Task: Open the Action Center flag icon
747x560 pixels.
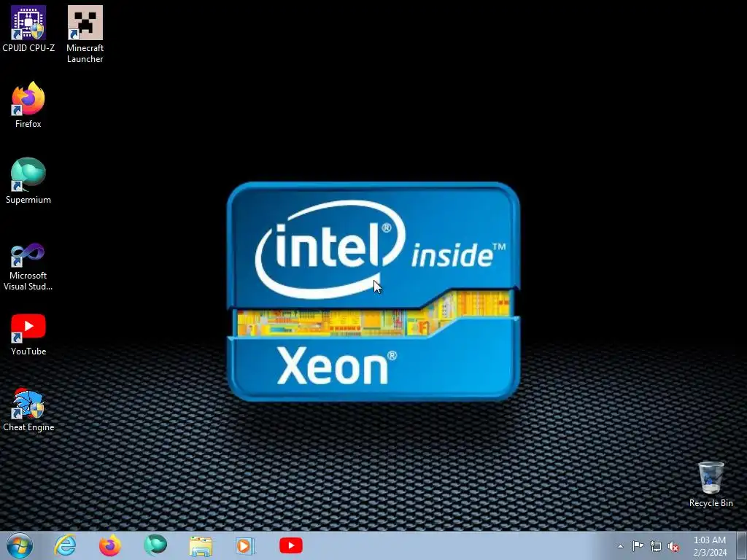Action: [x=638, y=546]
